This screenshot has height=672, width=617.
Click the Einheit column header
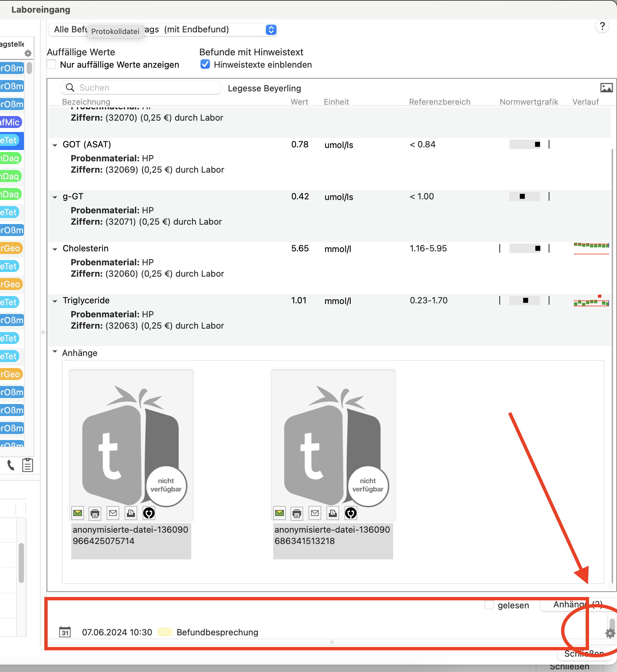[x=336, y=102]
